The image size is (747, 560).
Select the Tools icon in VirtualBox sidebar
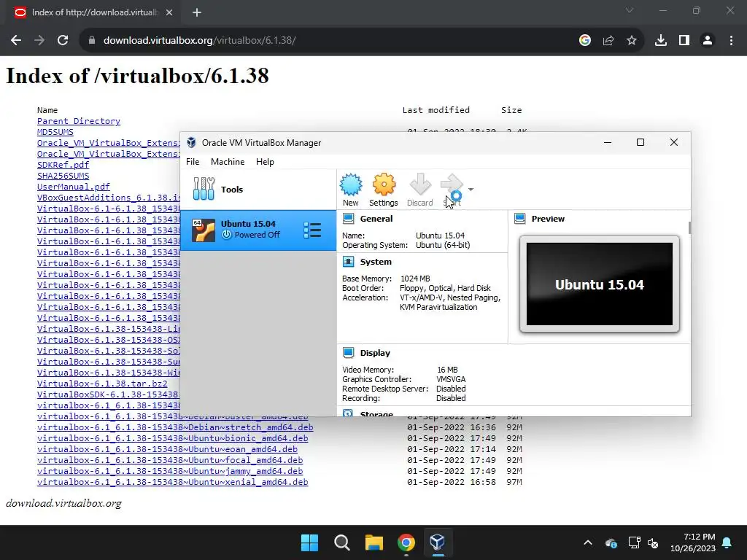pyautogui.click(x=204, y=189)
